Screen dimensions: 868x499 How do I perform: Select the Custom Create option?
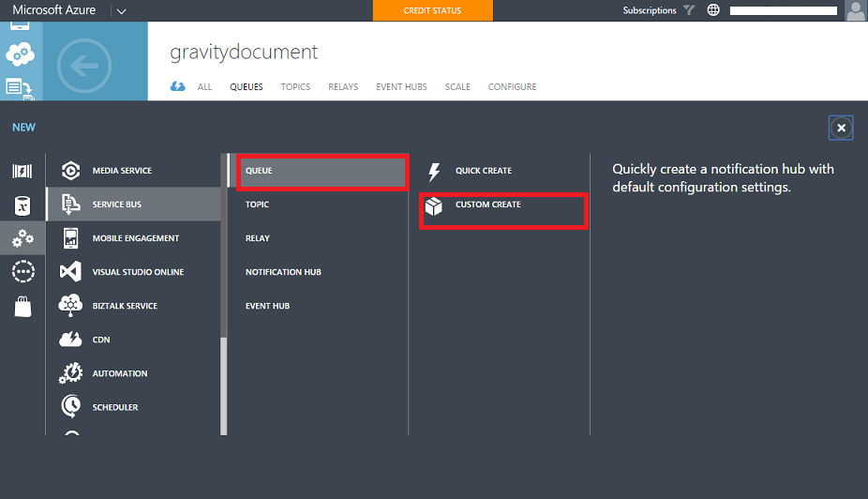pos(488,204)
